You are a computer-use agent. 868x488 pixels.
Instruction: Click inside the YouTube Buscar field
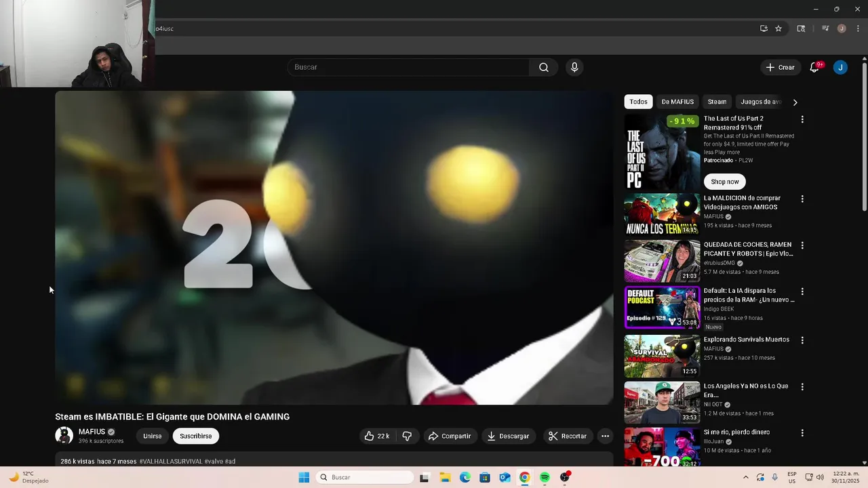tap(409, 67)
